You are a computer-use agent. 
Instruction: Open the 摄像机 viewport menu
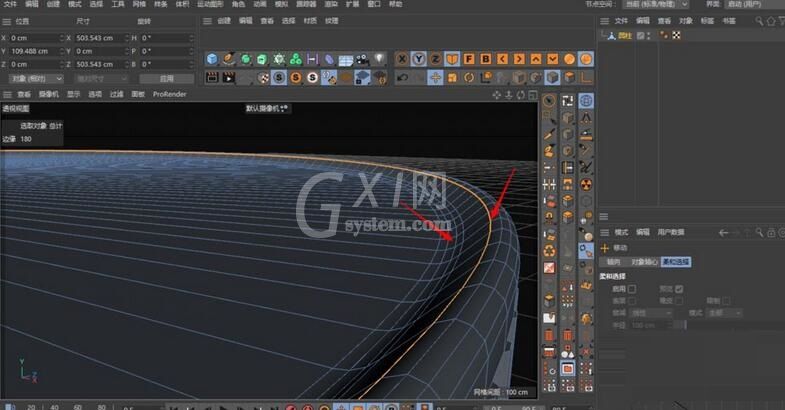coord(49,94)
